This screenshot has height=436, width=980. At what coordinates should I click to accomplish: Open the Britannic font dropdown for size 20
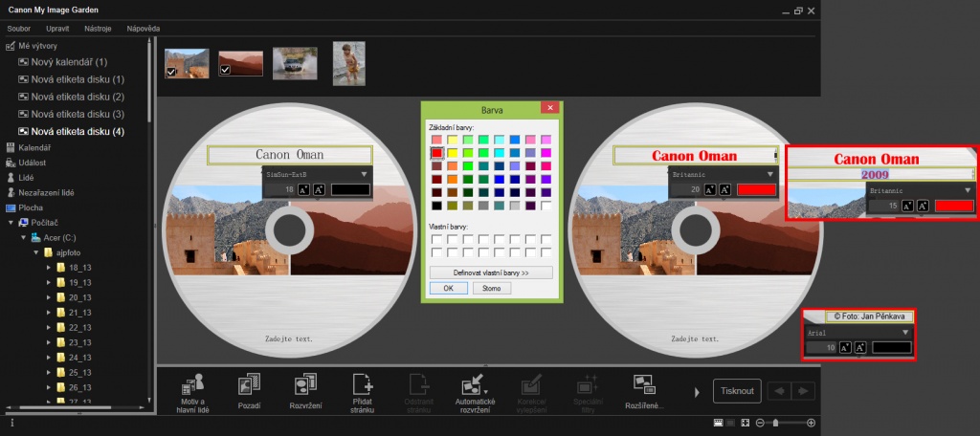click(x=770, y=174)
